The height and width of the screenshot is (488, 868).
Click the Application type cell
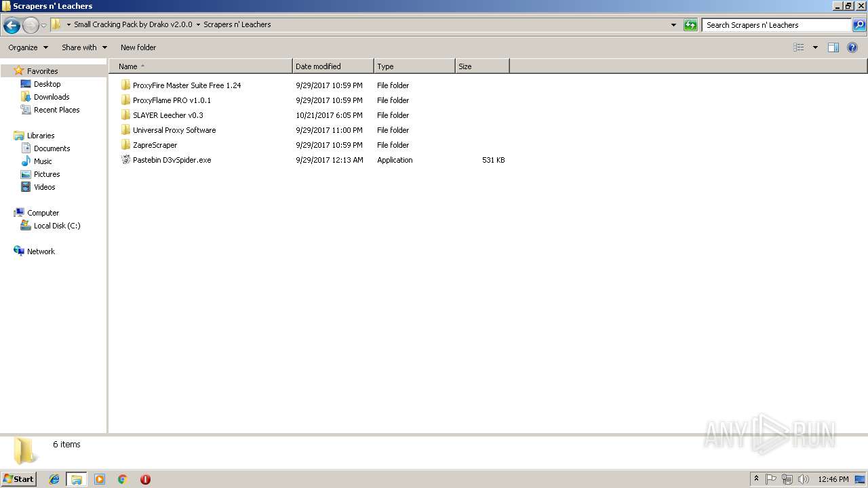[395, 160]
